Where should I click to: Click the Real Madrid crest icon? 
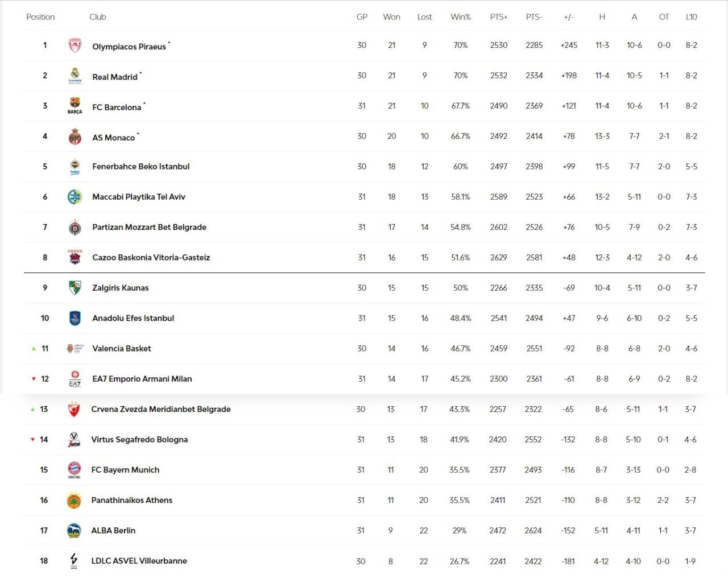pyautogui.click(x=75, y=76)
